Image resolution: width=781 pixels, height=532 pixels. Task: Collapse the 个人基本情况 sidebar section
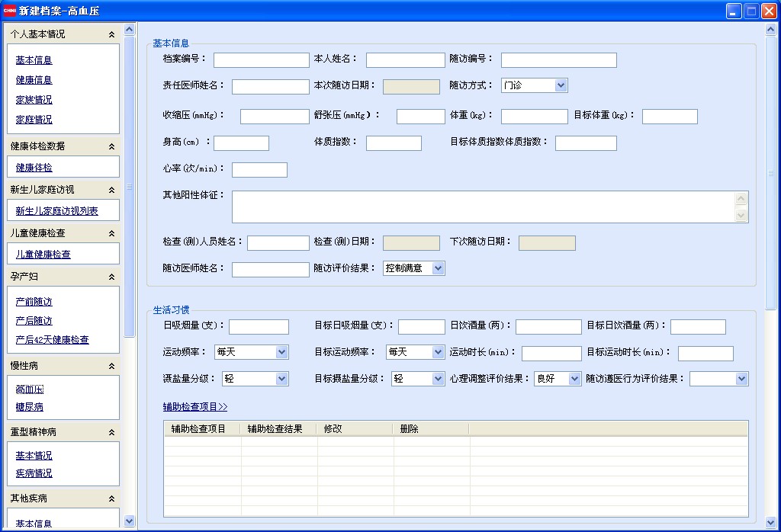coord(111,34)
